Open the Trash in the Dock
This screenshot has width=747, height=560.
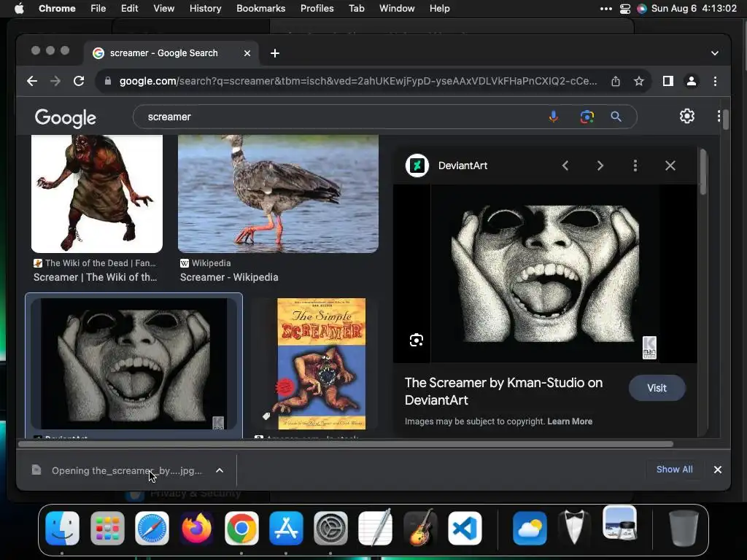[684, 527]
